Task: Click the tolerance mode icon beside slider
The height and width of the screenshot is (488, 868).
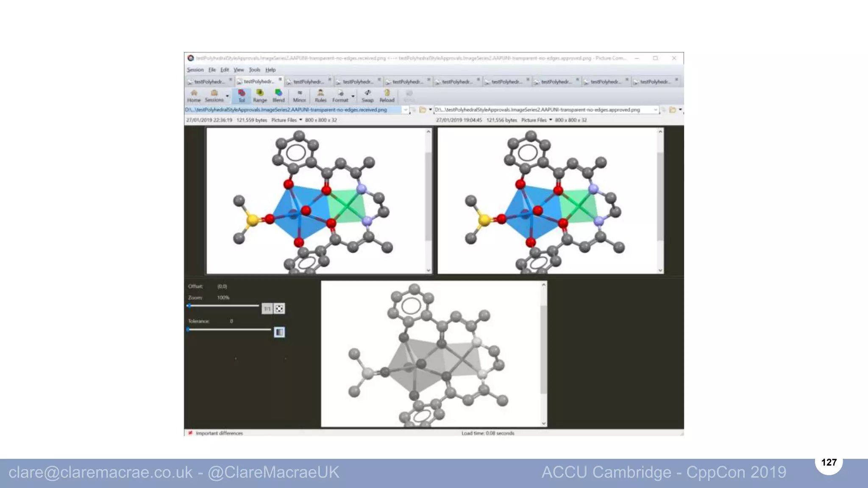Action: coord(279,332)
